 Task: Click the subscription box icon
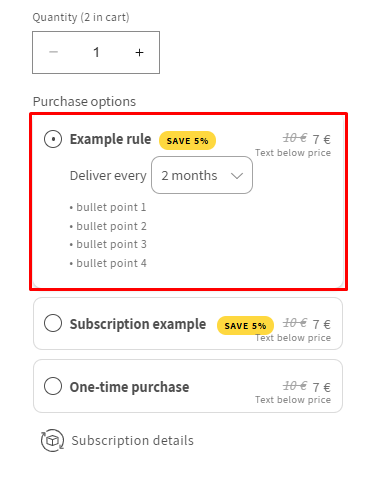point(52,440)
